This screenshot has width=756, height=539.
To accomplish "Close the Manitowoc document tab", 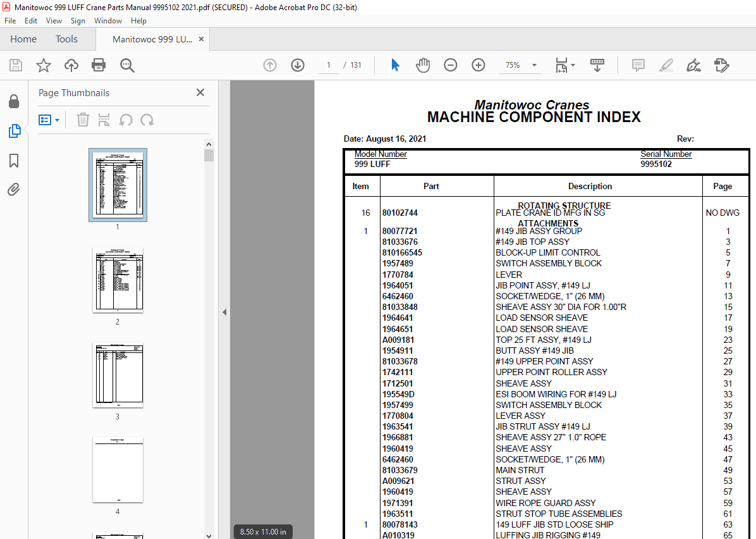I will click(x=202, y=39).
